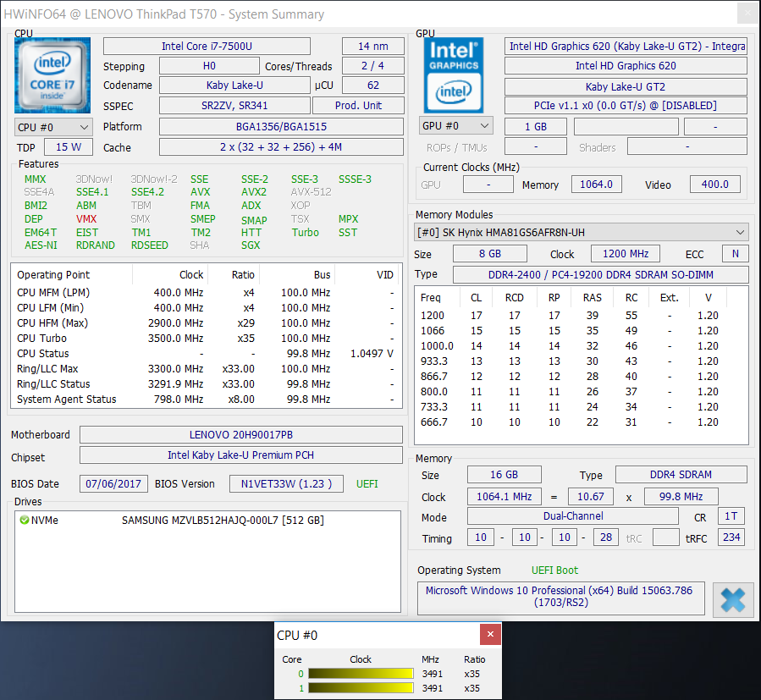The width and height of the screenshot is (761, 700).
Task: Click the Intel Core i7 logo
Action: pyautogui.click(x=52, y=75)
